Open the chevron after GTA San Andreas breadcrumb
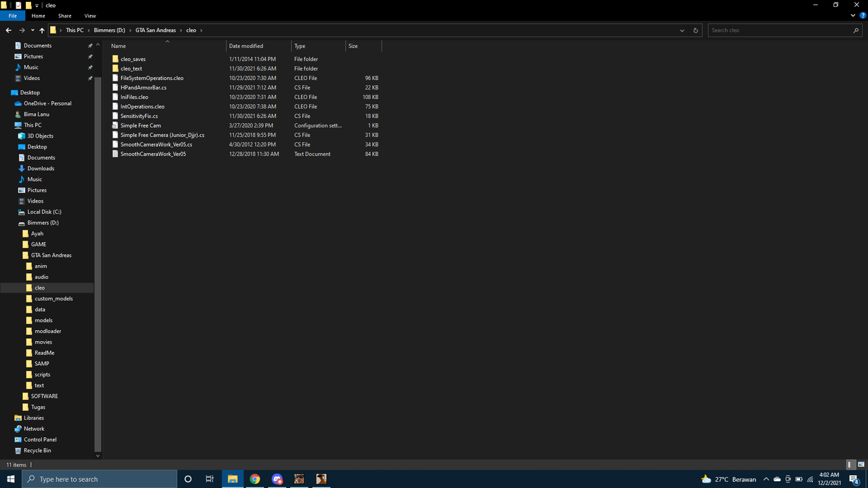This screenshot has width=868, height=488. 181,30
